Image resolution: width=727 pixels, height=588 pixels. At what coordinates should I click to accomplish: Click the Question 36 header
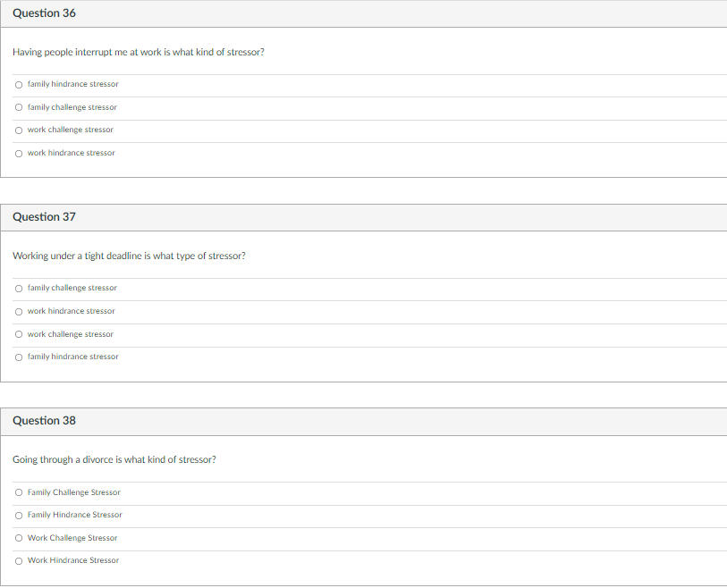pos(44,13)
